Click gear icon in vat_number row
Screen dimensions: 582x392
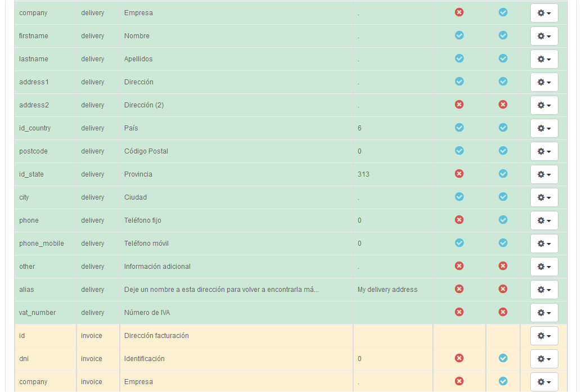click(544, 313)
